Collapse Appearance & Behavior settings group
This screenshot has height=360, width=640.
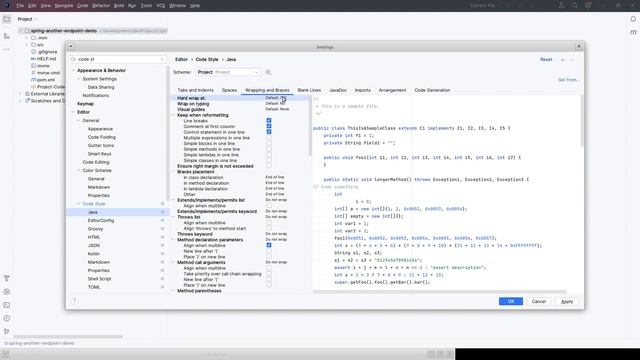click(x=73, y=71)
